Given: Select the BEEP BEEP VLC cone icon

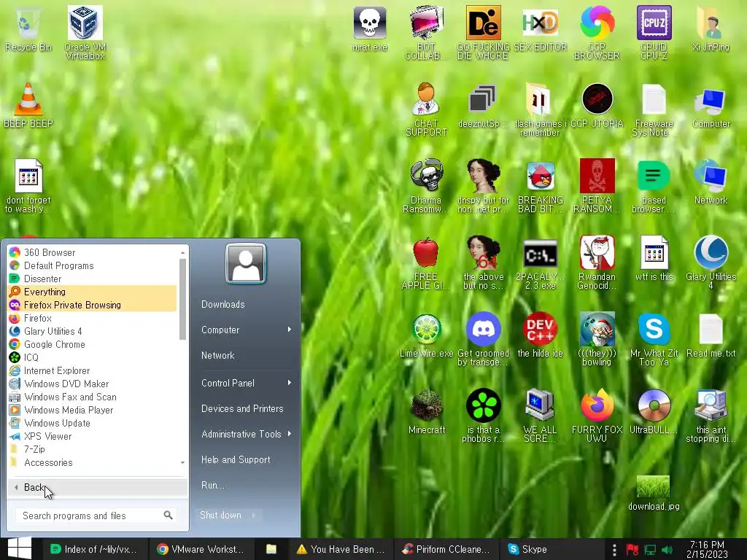Looking at the screenshot, I should point(28,105).
